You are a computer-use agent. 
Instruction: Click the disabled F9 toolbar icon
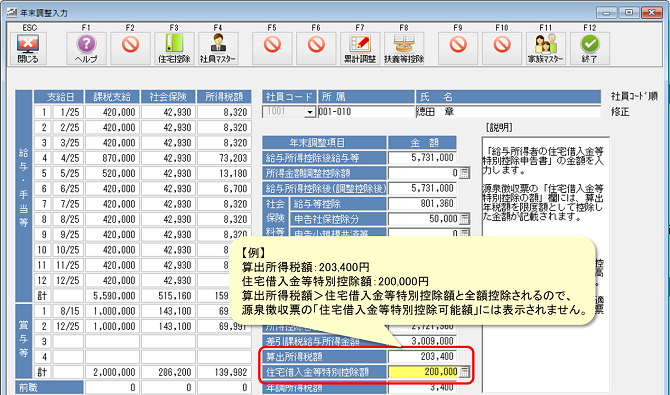pyautogui.click(x=458, y=48)
